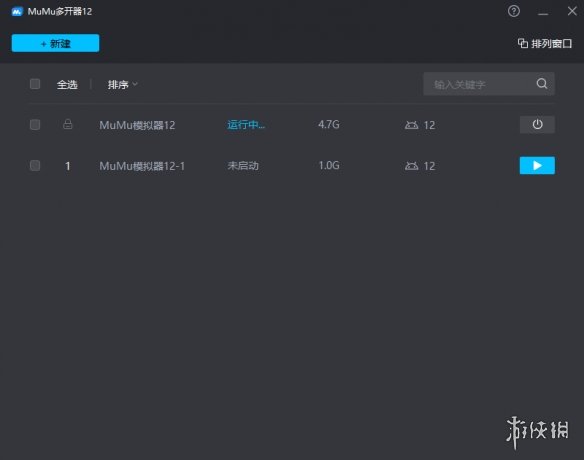The height and width of the screenshot is (460, 584).
Task: Check the MuMu模拟器12-1 row checkbox
Action: click(35, 165)
